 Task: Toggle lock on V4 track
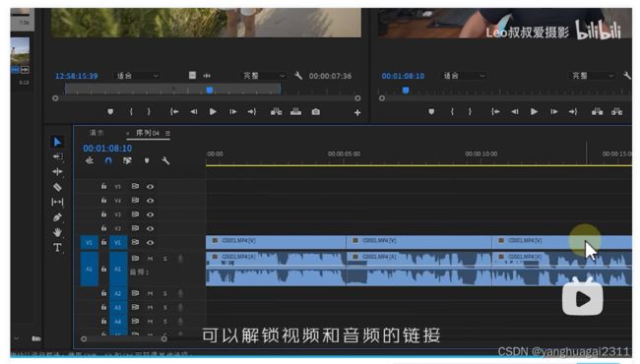103,200
